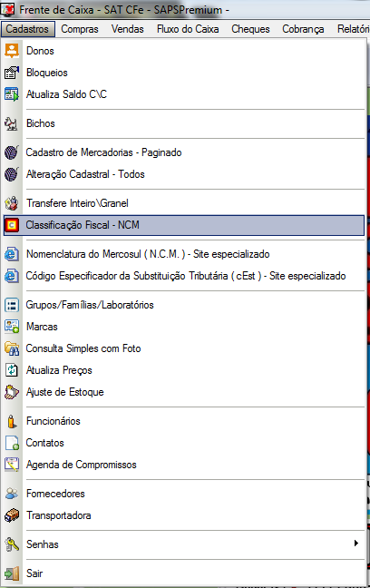Click the Transportadora truck icon
Image resolution: width=370 pixels, height=588 pixels.
12,515
